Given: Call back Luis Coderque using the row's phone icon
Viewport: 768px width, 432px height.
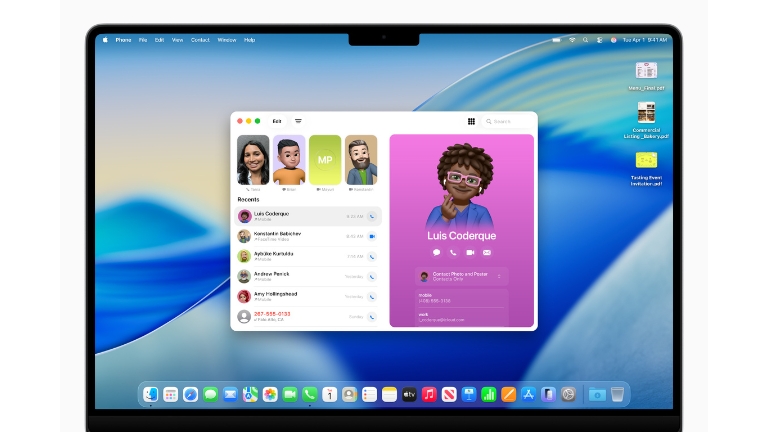Looking at the screenshot, I should pyautogui.click(x=372, y=216).
